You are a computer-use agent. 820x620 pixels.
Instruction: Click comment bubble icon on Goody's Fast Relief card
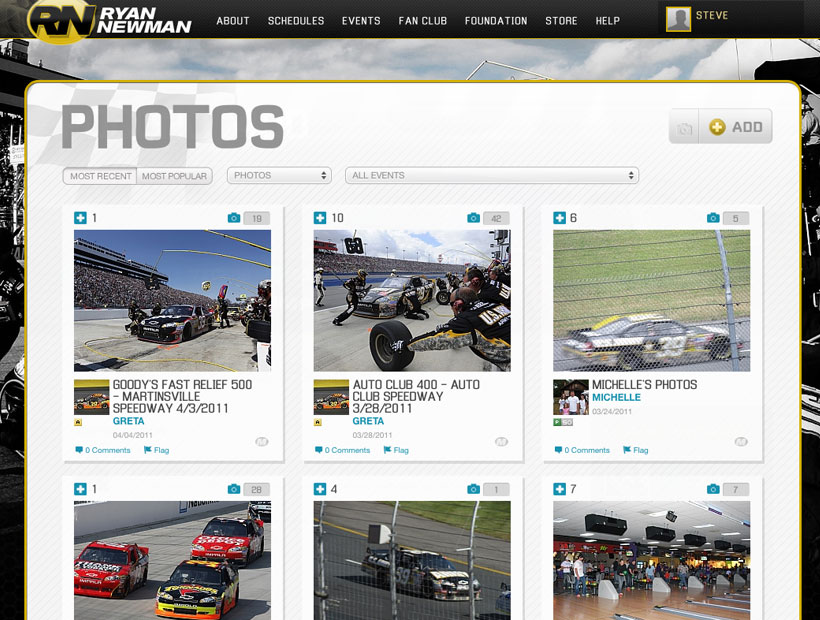[x=79, y=450]
